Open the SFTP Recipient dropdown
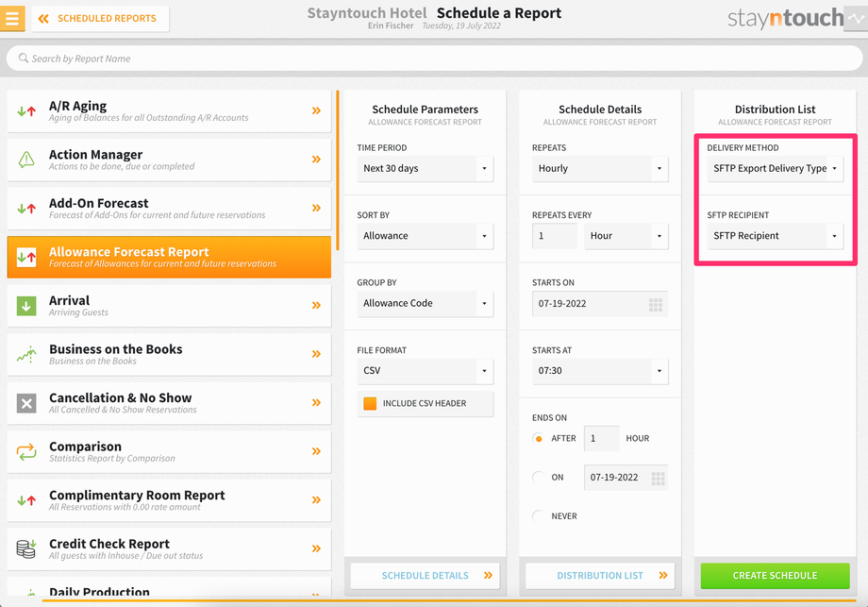Viewport: 868px width, 607px height. pyautogui.click(x=775, y=236)
